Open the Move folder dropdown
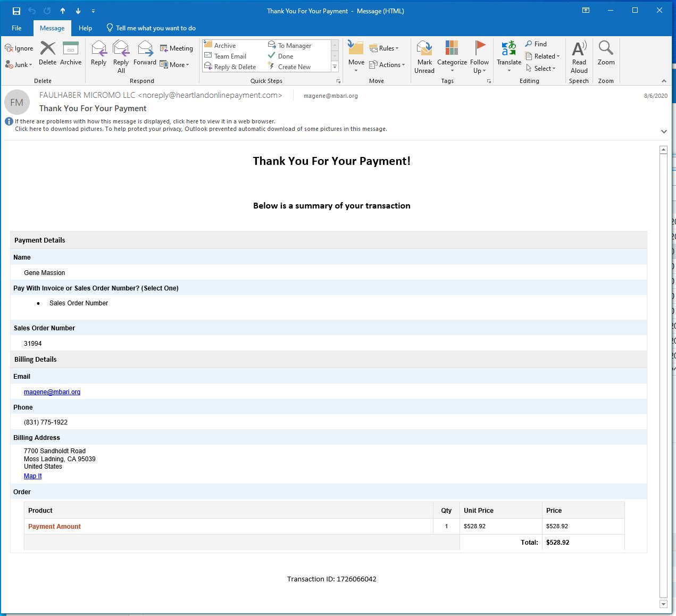 tap(356, 56)
